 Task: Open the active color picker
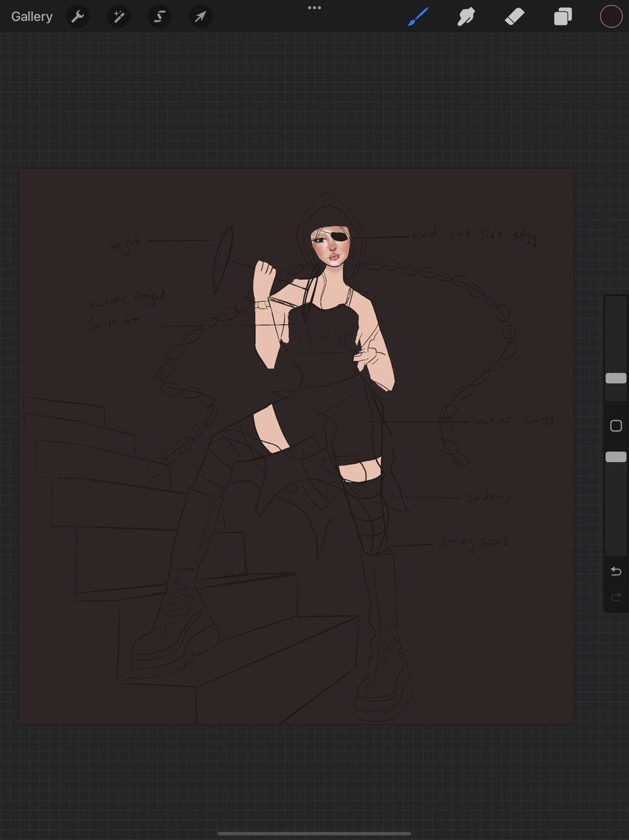point(611,17)
